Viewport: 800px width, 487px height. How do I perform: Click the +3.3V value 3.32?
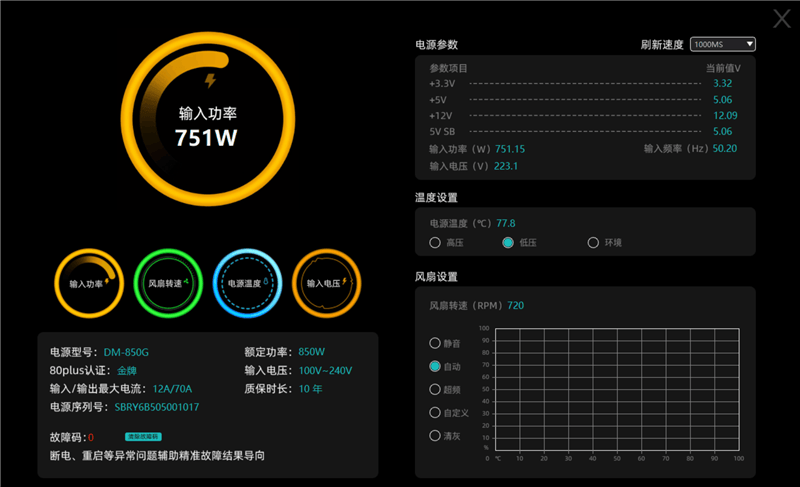tap(722, 83)
